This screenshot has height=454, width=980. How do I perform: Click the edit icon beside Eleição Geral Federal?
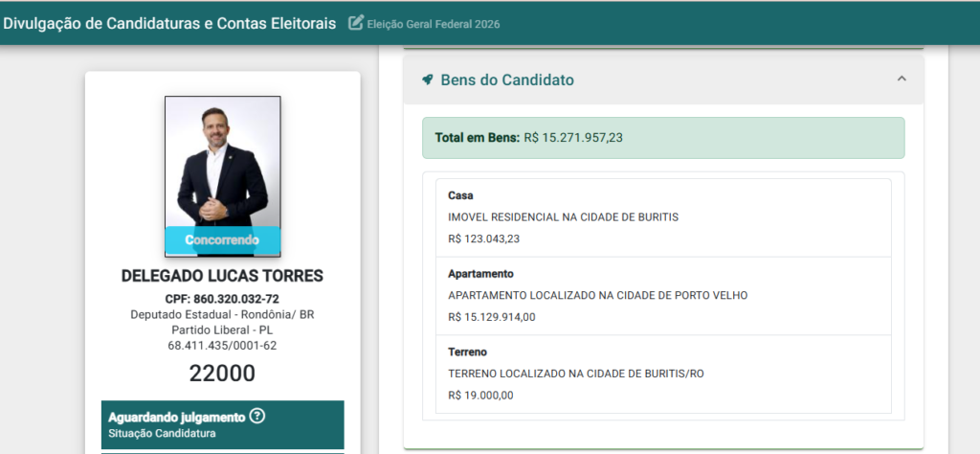click(x=356, y=23)
